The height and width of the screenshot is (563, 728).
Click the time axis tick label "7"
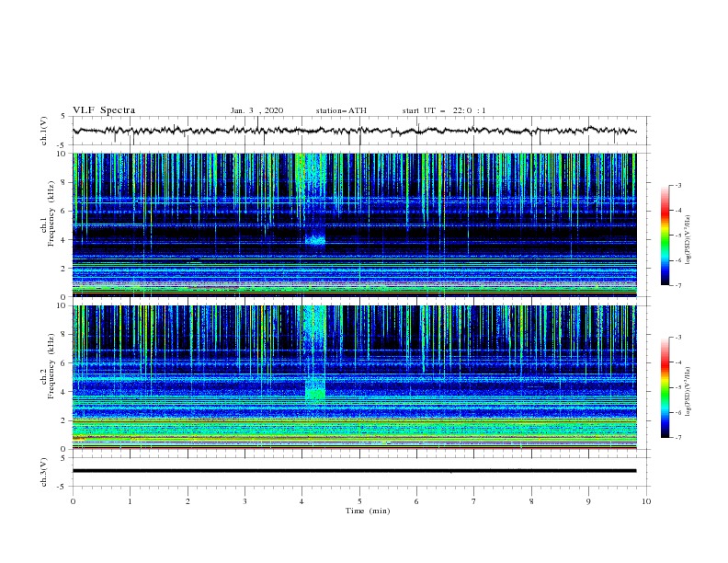(x=474, y=501)
